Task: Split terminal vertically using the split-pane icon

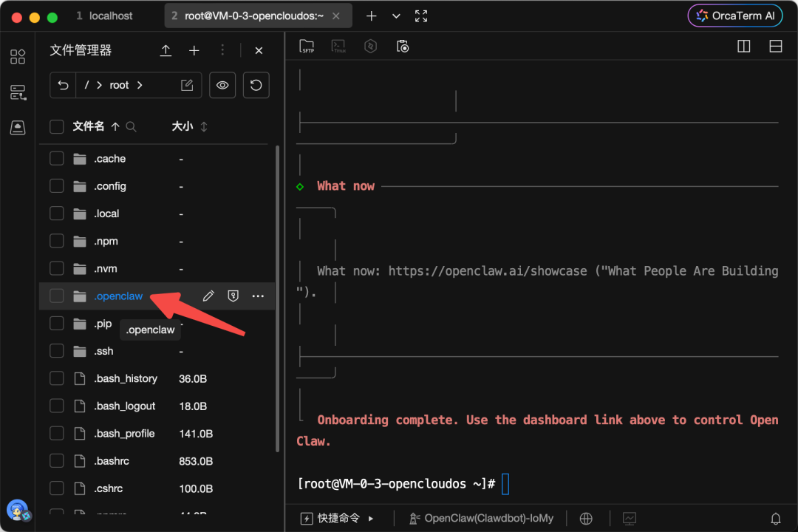Action: click(744, 46)
